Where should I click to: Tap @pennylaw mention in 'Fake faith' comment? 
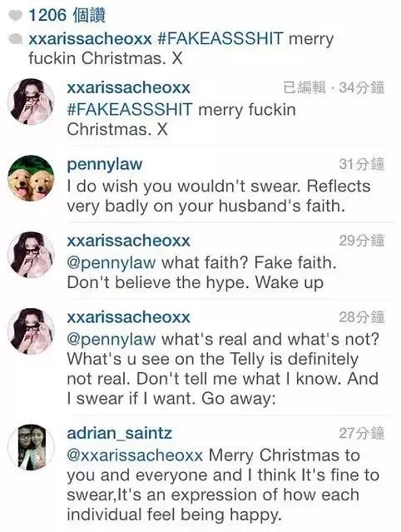click(x=111, y=263)
